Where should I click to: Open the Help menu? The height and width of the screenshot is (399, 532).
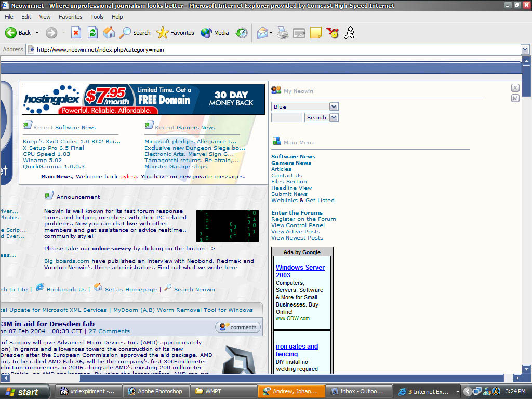(x=117, y=17)
